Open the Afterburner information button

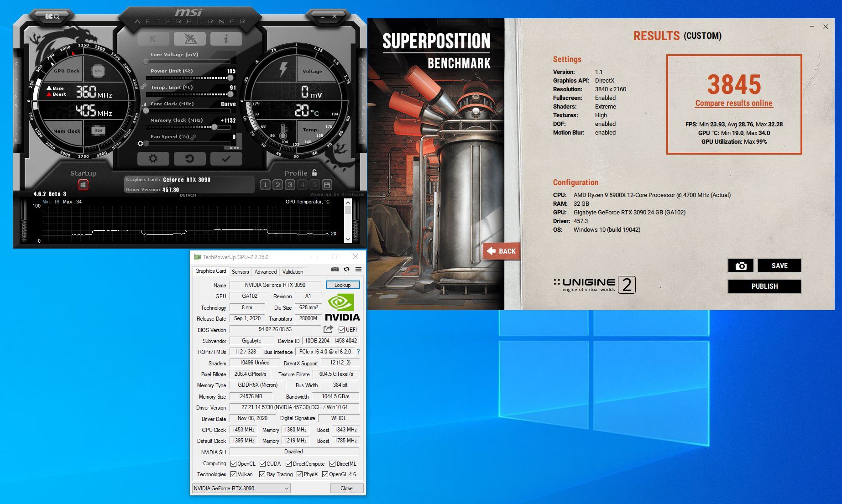226,39
